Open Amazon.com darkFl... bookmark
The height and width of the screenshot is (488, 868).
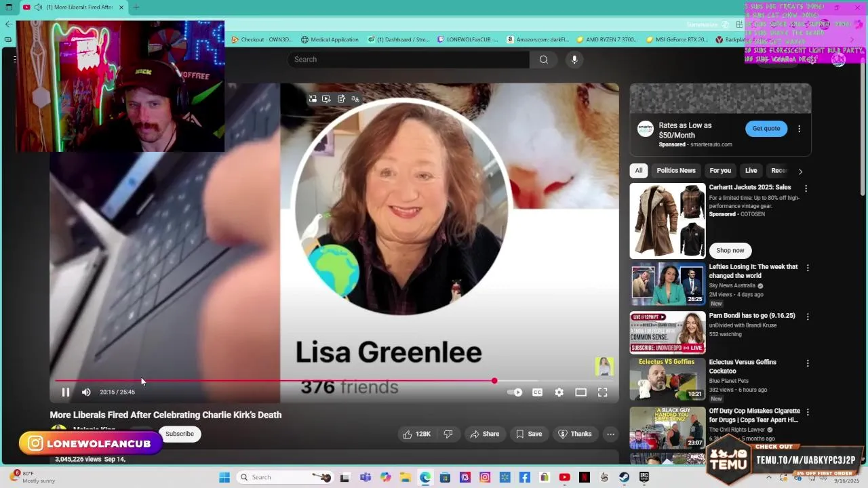coord(537,39)
